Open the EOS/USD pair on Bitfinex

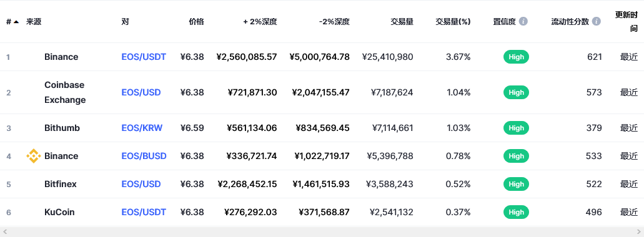click(x=141, y=184)
